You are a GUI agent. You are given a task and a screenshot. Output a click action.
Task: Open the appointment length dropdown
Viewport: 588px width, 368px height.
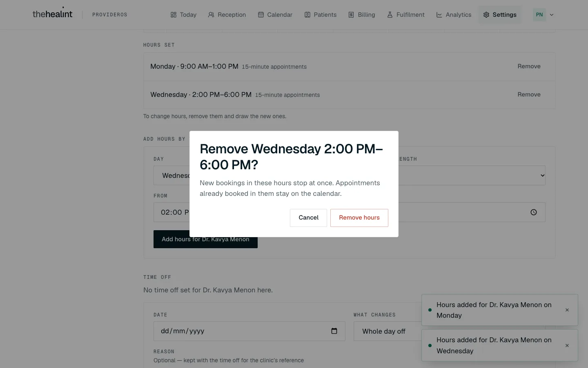pos(472,175)
